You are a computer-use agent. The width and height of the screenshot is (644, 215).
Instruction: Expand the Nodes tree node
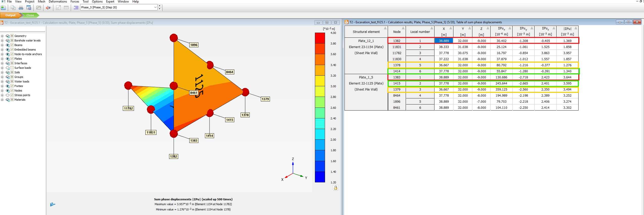2,91
